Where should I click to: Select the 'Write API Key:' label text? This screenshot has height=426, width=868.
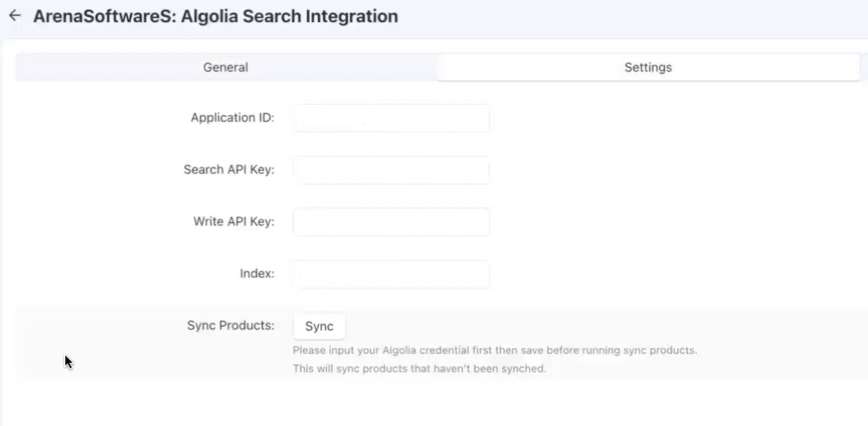tap(234, 221)
